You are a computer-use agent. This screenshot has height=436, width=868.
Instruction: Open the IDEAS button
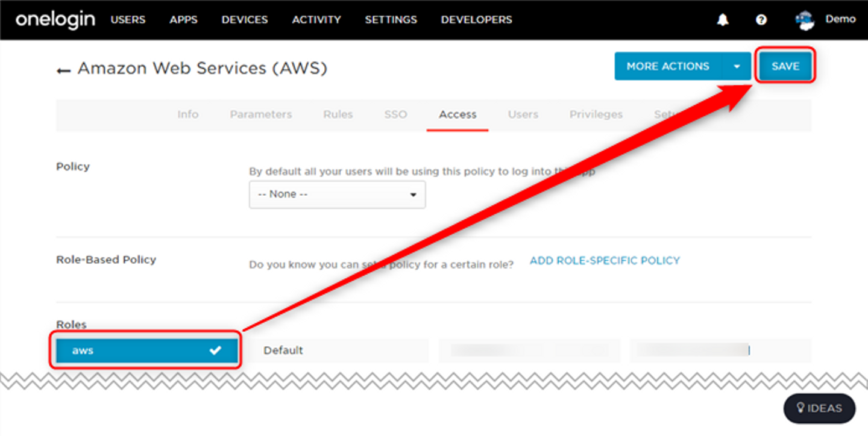[819, 408]
